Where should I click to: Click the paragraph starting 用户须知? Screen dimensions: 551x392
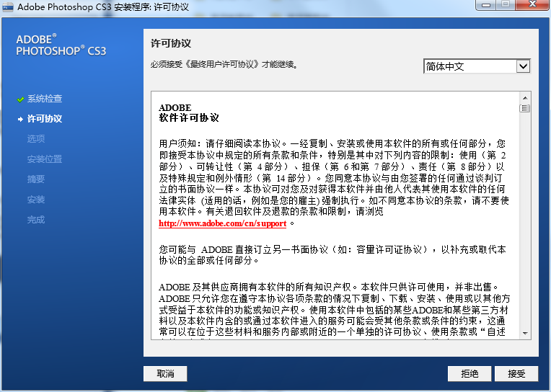pos(334,183)
